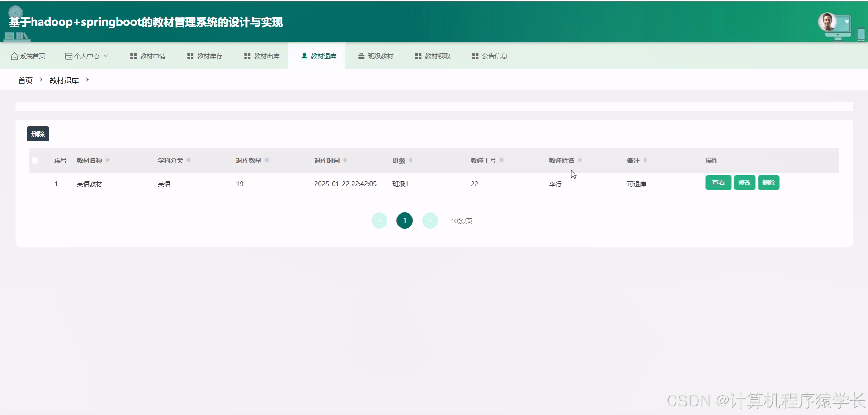The image size is (868, 415).
Task: Open the avatar dropdown arrow
Action: tap(846, 22)
